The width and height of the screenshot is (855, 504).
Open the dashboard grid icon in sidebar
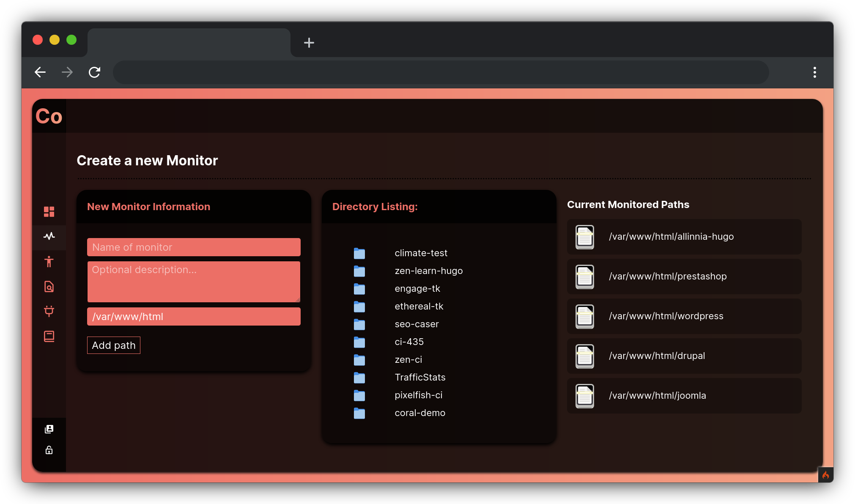[49, 212]
